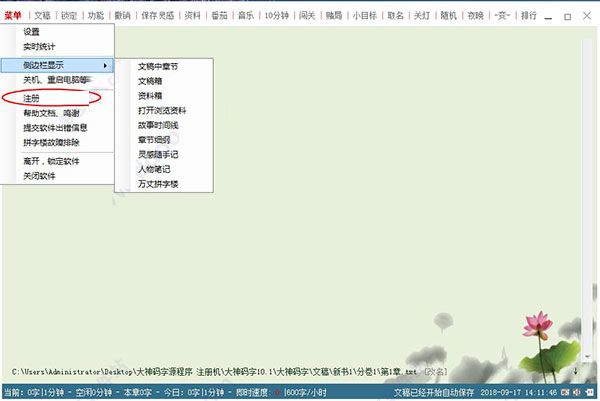
Task: Click the file path ending 第1章.txt
Action: click(x=214, y=372)
